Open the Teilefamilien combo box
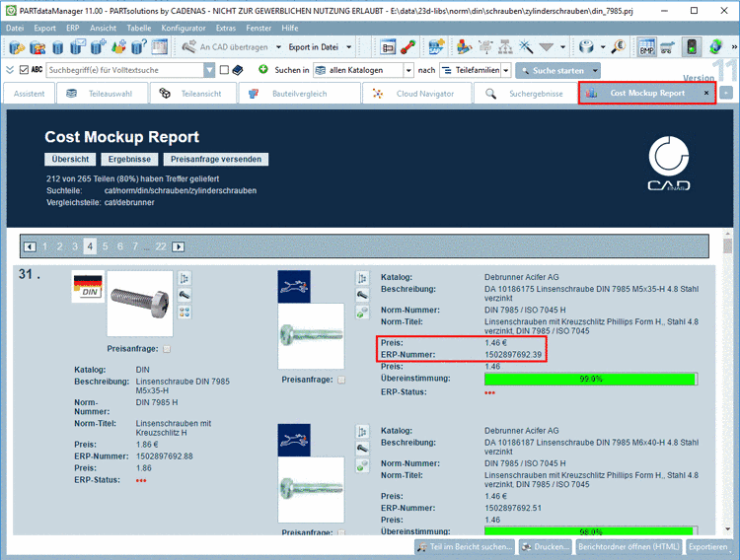The image size is (740, 560). [476, 70]
